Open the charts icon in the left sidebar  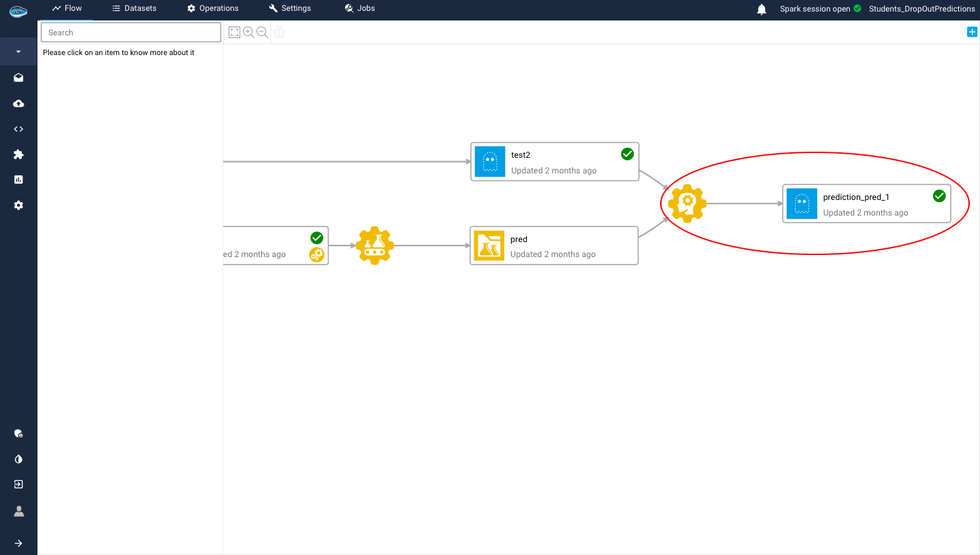point(18,180)
